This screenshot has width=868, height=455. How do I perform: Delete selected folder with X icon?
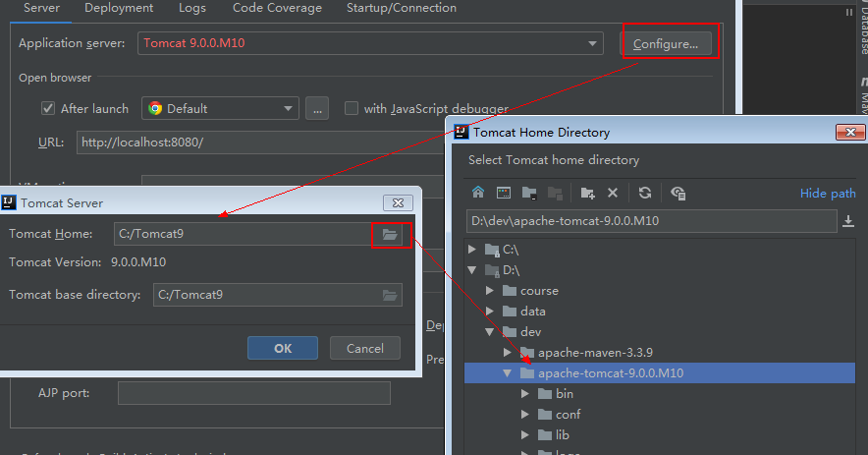click(613, 193)
